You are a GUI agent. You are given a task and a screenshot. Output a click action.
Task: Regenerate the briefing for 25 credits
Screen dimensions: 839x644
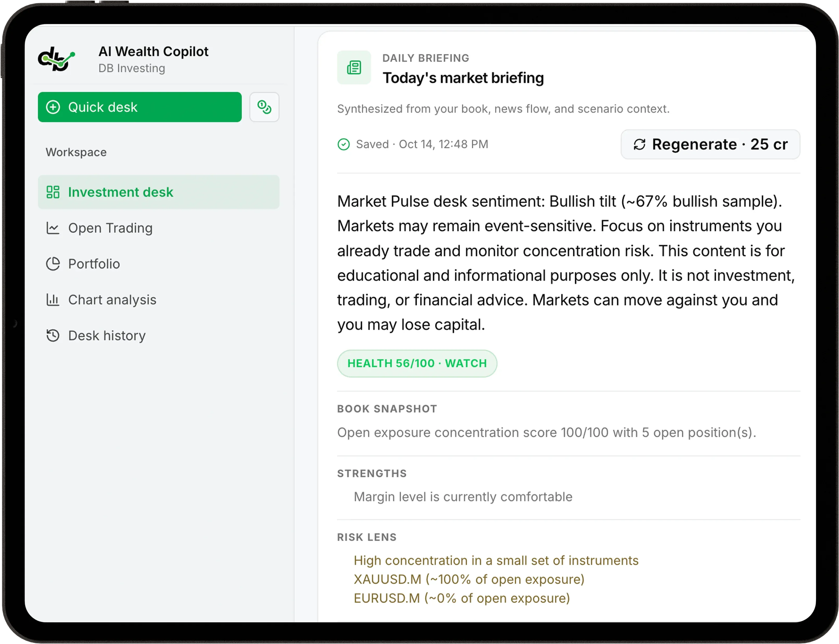pos(710,145)
